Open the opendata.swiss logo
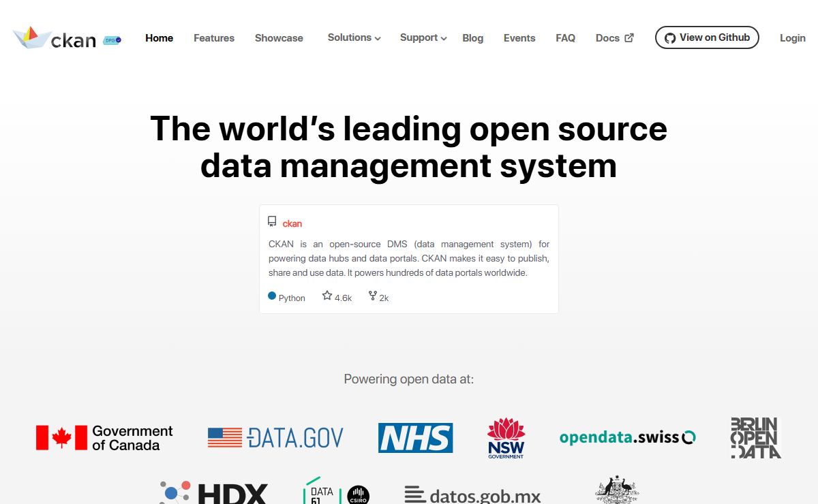This screenshot has width=818, height=504. point(627,437)
